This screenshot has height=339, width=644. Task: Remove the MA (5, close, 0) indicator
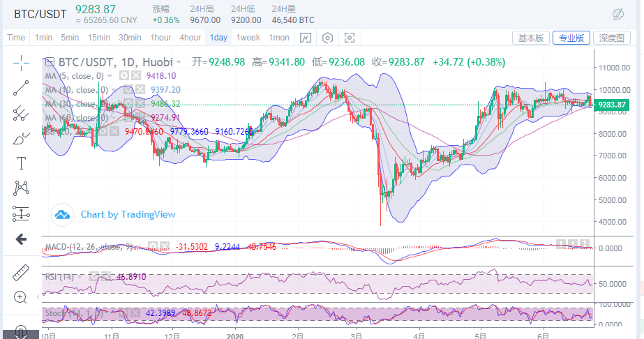pos(137,75)
